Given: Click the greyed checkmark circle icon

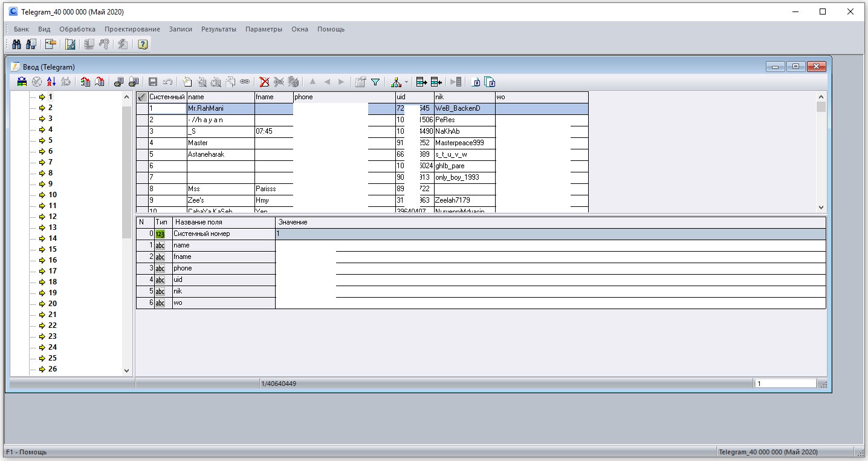Looking at the screenshot, I should pos(37,82).
